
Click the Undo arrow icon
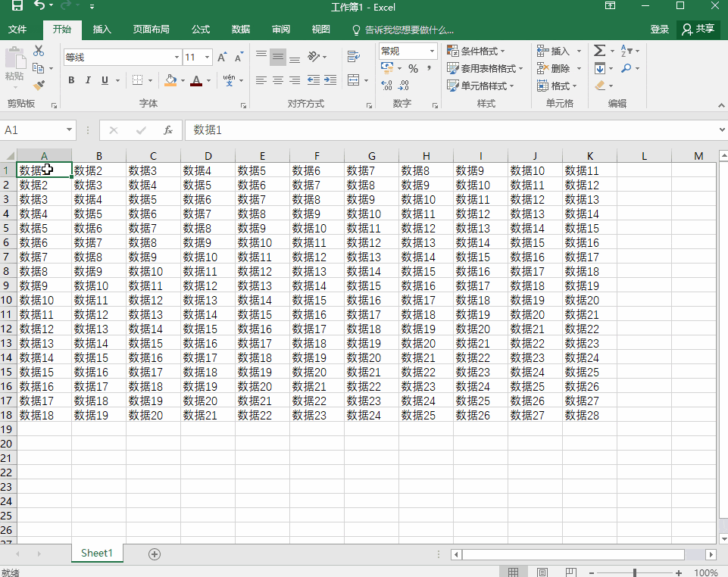pyautogui.click(x=39, y=5)
